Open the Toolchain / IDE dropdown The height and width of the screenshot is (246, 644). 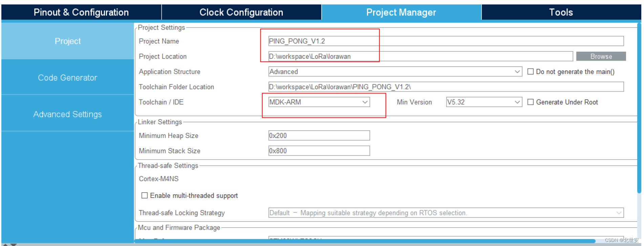pos(319,102)
